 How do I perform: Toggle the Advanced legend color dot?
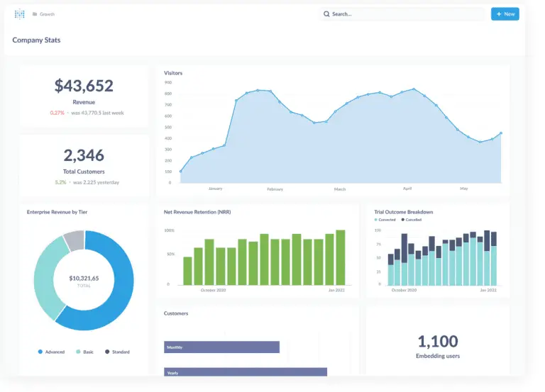pos(40,352)
